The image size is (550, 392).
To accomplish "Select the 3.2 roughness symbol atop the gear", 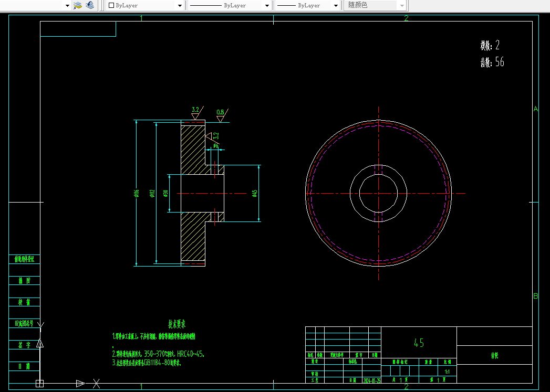I will [197, 113].
